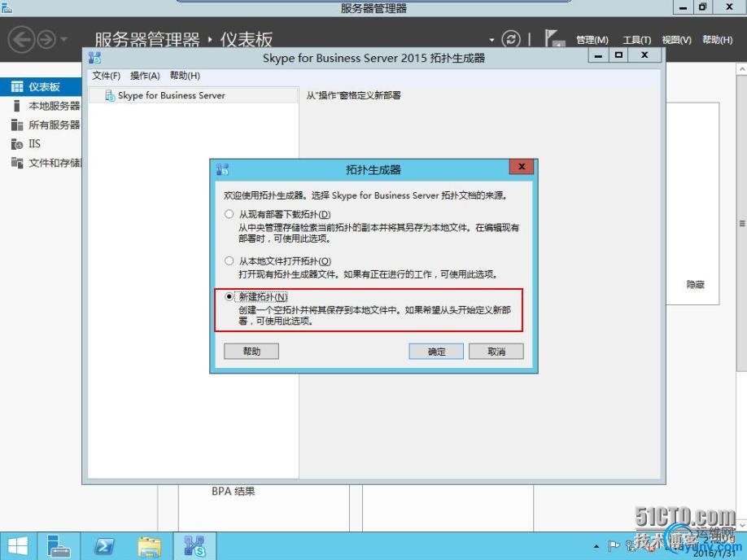
Task: Click the 拓扑生成器 dialog title icon
Action: (222, 169)
